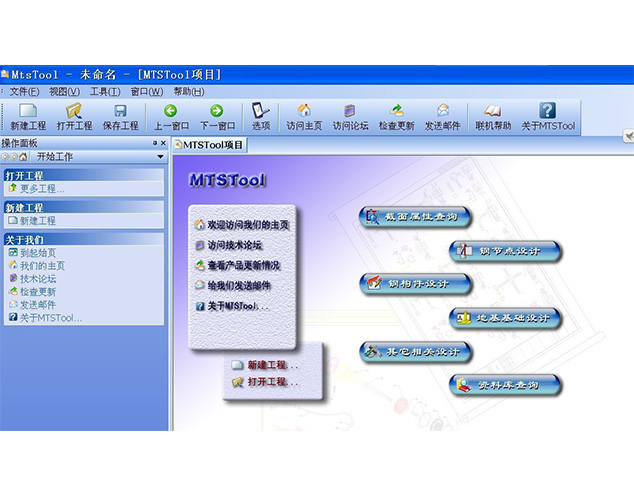The height and width of the screenshot is (495, 634).
Task: Open the 窗口(W) menu
Action: pyautogui.click(x=147, y=92)
